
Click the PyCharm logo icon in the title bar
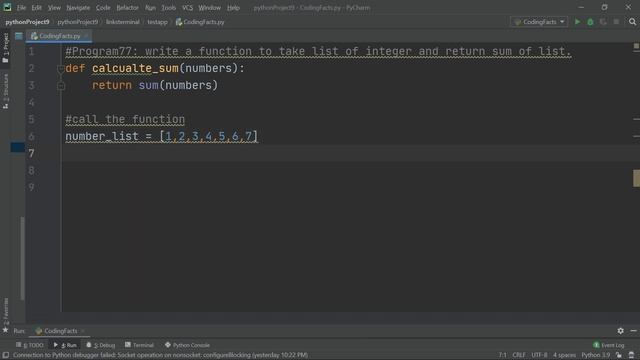(x=7, y=7)
